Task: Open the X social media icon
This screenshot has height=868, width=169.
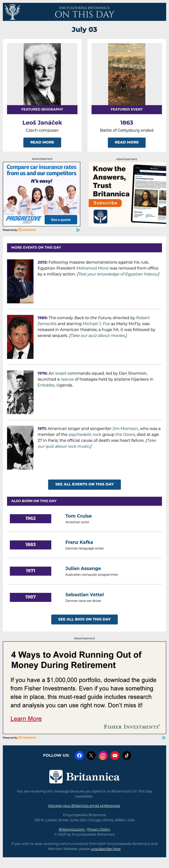Action: pos(91,755)
